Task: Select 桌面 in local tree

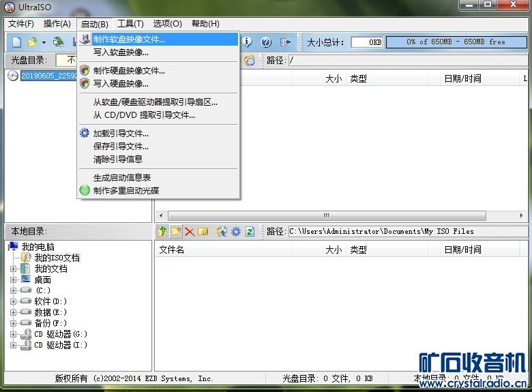Action: point(42,280)
